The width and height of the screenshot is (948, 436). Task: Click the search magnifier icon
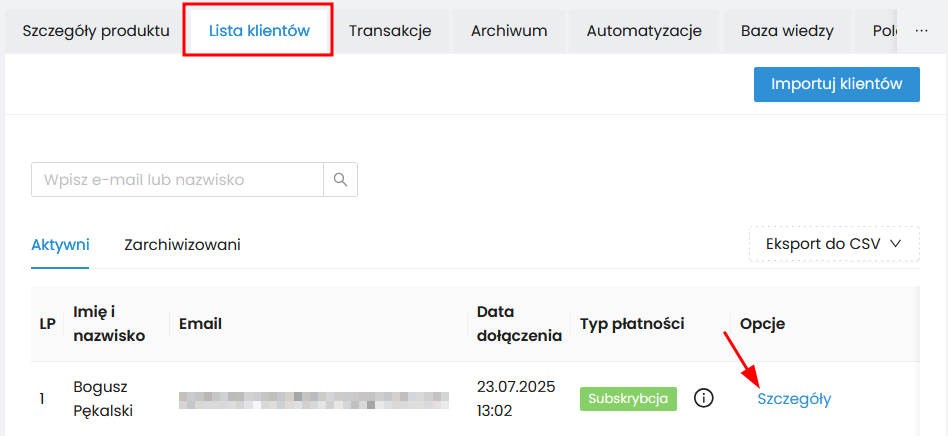pyautogui.click(x=340, y=180)
